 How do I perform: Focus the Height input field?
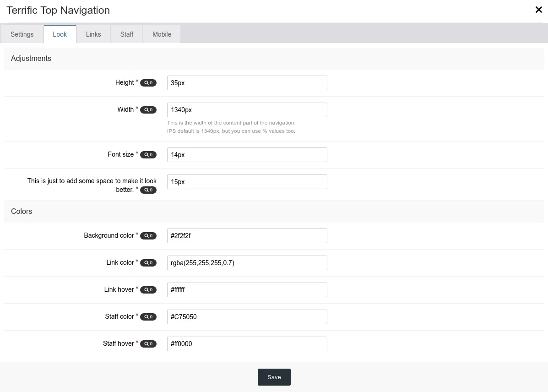247,83
